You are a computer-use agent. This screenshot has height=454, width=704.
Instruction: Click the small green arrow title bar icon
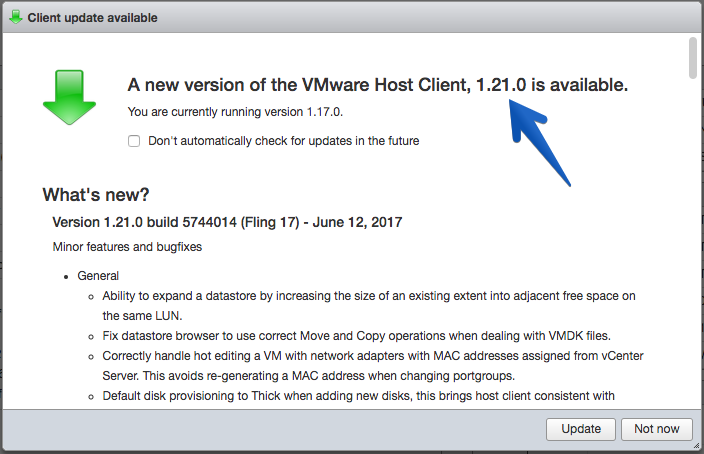(x=16, y=17)
